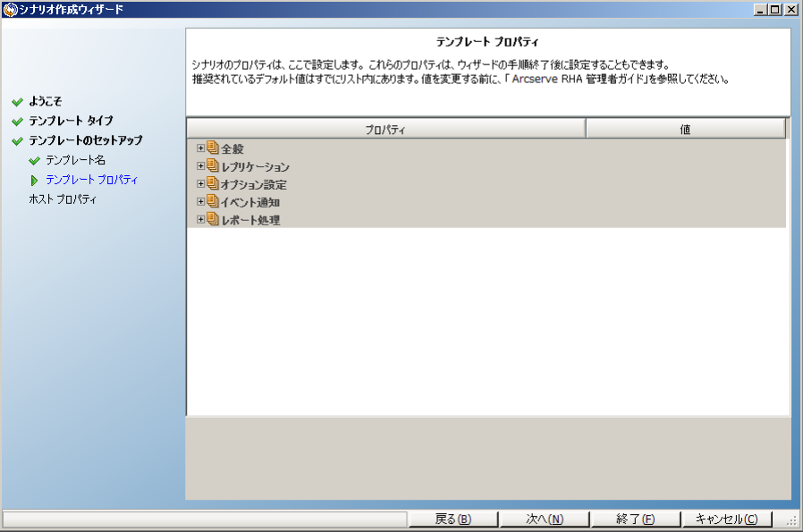Screen dimensions: 803x532
Task: Select the レプリケーション row label
Action: coord(255,167)
